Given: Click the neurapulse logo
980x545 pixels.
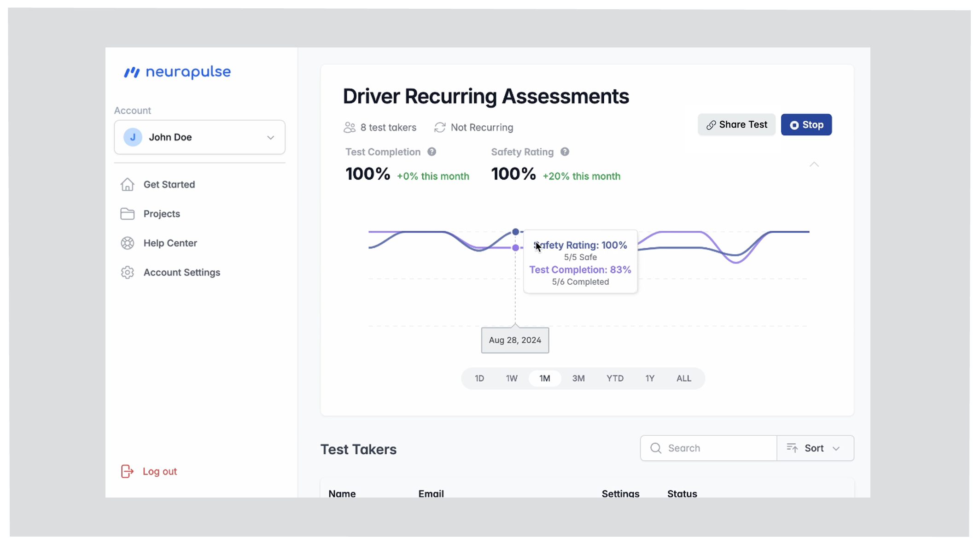Looking at the screenshot, I should click(177, 72).
